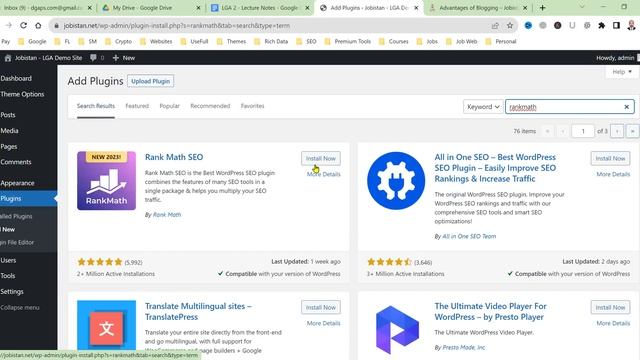Expand the Keyword search type dropdown
Viewport: 640px width, 360px height.
tap(483, 107)
